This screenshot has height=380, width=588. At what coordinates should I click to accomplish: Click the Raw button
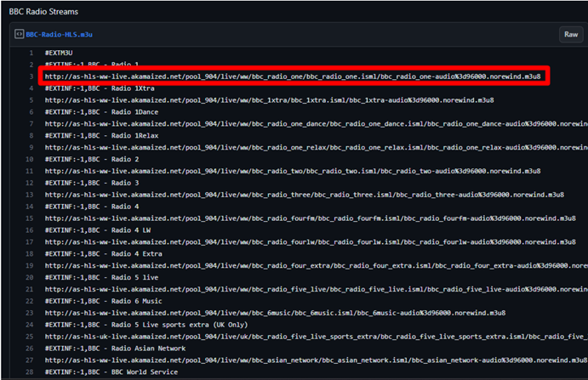pos(571,35)
